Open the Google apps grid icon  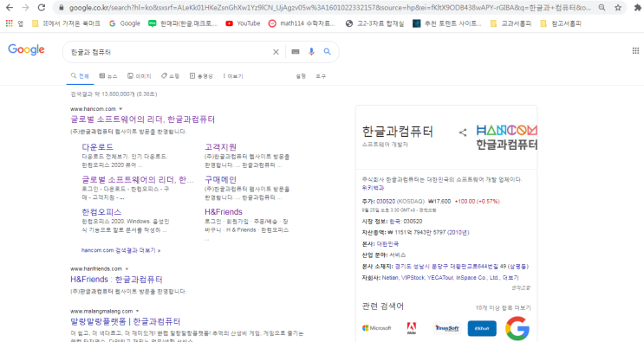(x=635, y=50)
